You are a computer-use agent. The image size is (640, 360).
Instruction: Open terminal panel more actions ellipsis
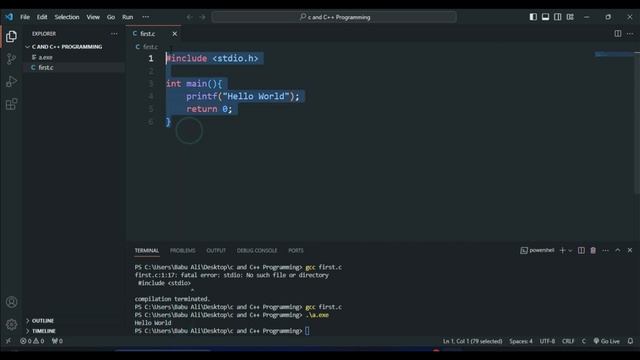tap(605, 250)
